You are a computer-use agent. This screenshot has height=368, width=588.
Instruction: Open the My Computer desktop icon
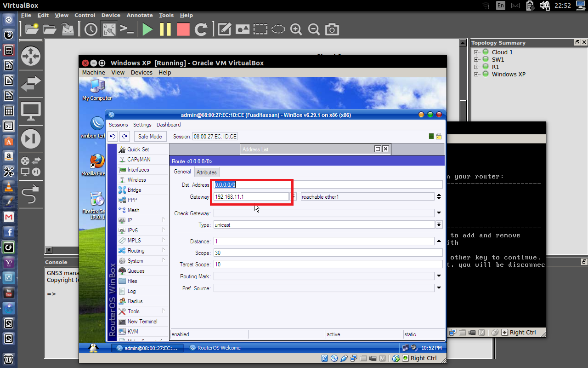click(97, 90)
